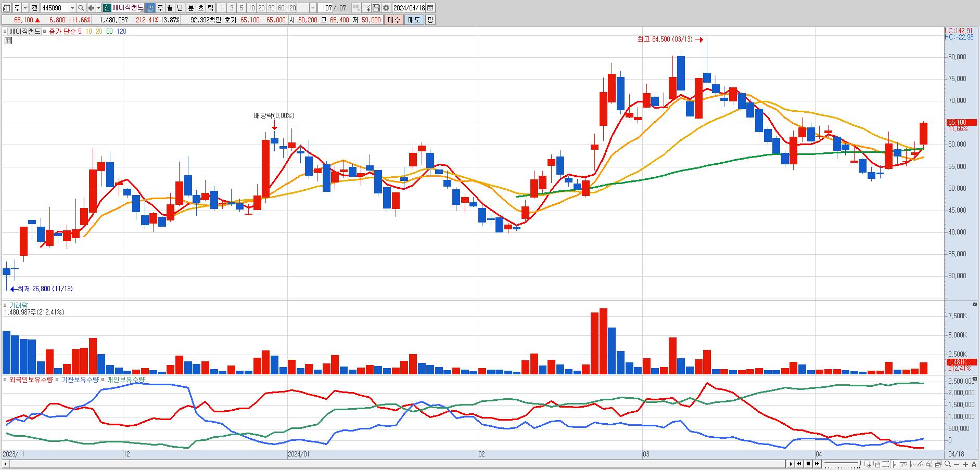Click the left arrow of the horizontal scrollbar
The height and width of the screenshot is (470, 980).
point(6,464)
